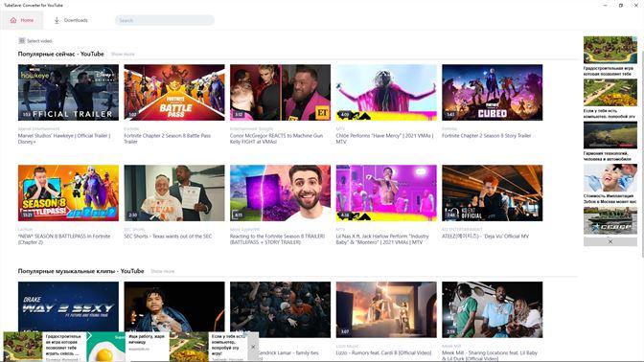Click title 'Marvel Studios' Hawkeye | Official Trailer'
644x362 pixels.
click(x=64, y=139)
